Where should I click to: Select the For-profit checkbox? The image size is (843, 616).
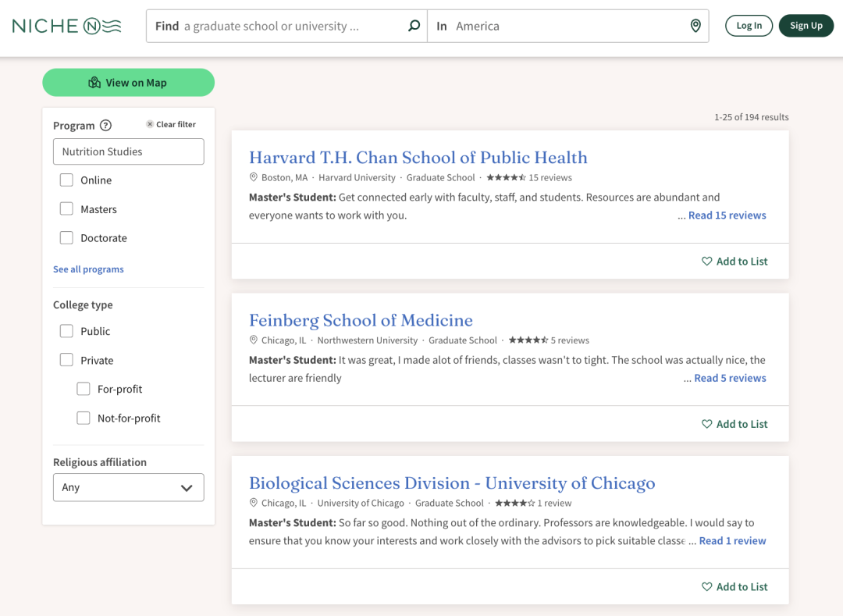(84, 389)
